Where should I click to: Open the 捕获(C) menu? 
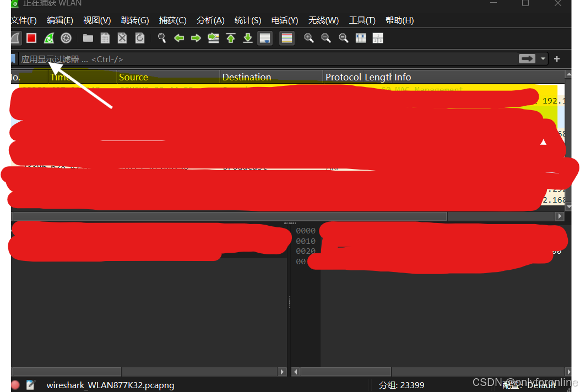click(173, 20)
